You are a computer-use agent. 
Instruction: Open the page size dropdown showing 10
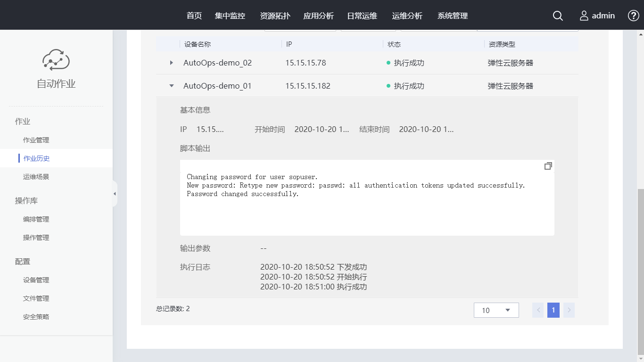pyautogui.click(x=496, y=310)
